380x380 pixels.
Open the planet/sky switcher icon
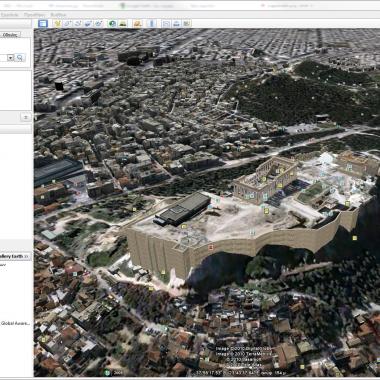click(138, 23)
